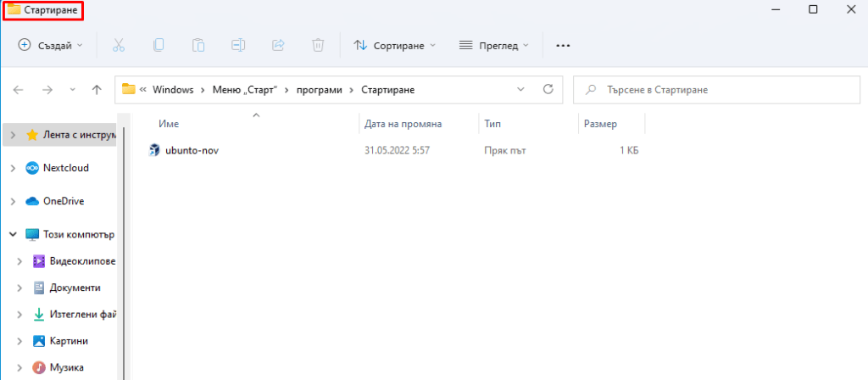Click the navigation pane scrollbar
The width and height of the screenshot is (868, 380).
click(124, 253)
